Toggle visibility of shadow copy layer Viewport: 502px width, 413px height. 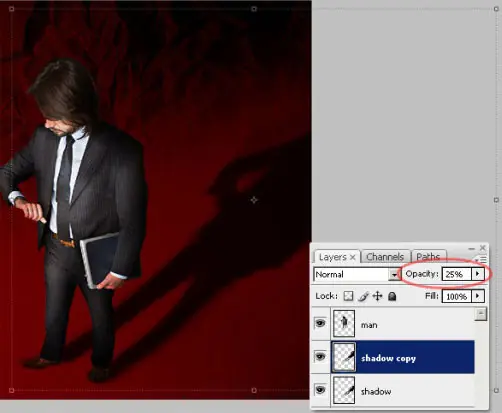(320, 357)
